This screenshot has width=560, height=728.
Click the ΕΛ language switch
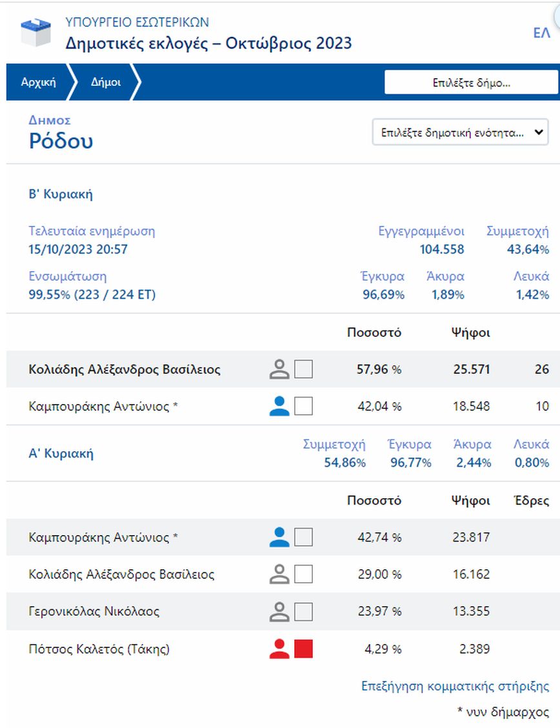(541, 33)
